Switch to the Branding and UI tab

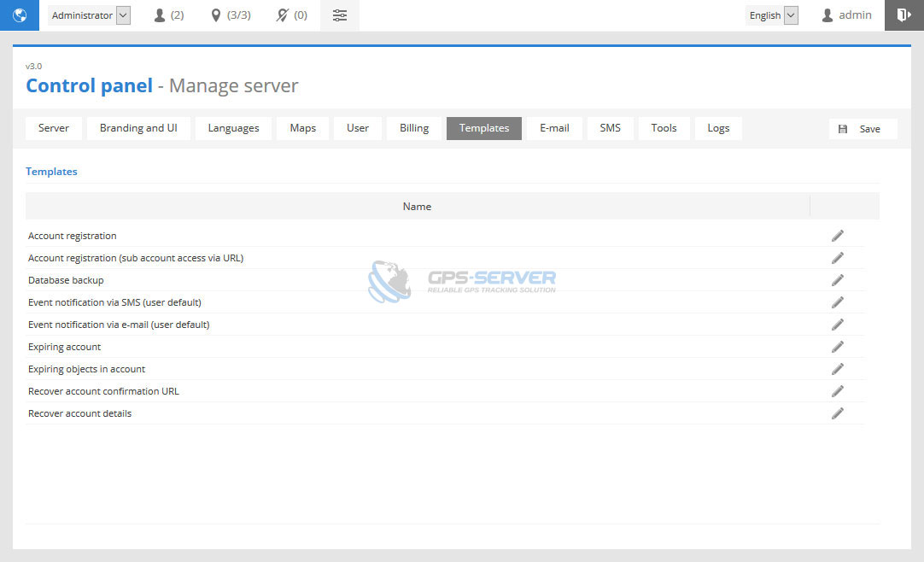pos(138,128)
